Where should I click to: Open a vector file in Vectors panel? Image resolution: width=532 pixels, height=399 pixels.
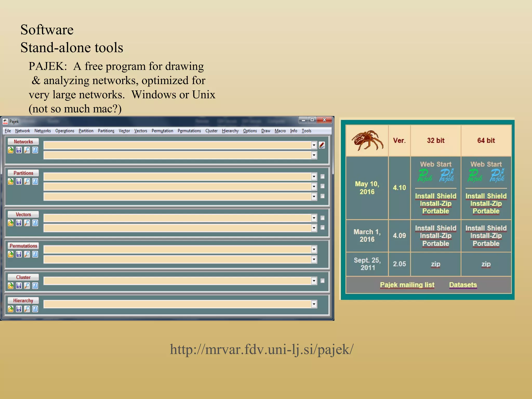(11, 223)
